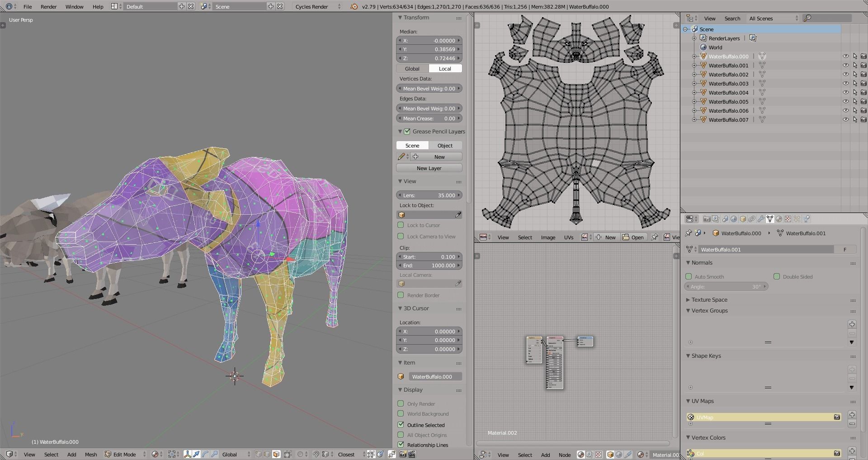Viewport: 868px width, 460px height.
Task: Open the Modifiers tab (wrench icon)
Action: (761, 219)
